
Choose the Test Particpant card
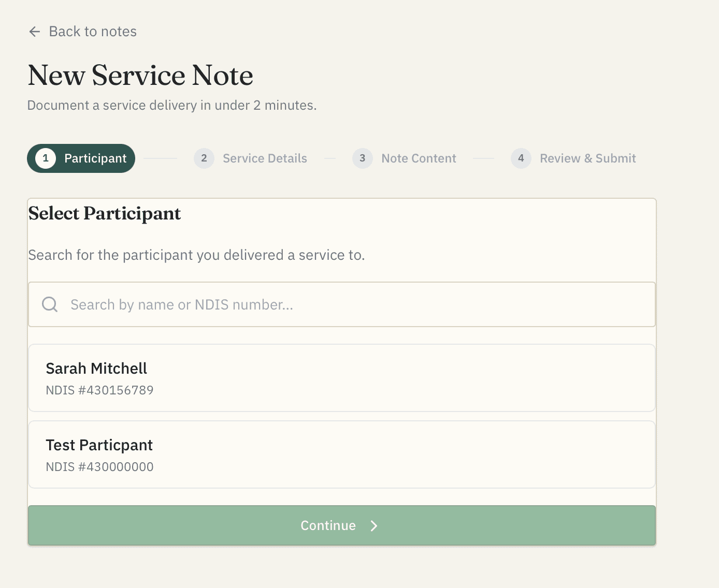coord(342,454)
